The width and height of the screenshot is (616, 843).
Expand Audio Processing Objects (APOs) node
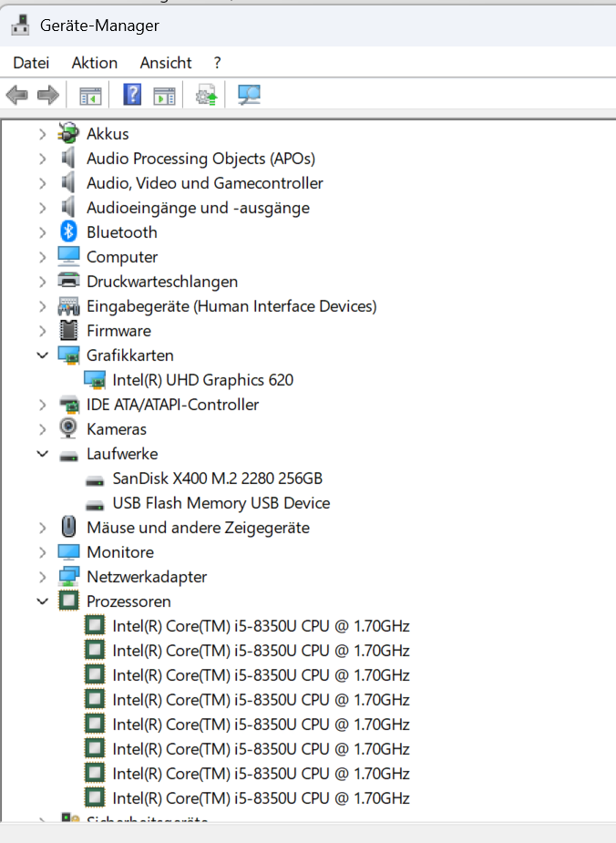point(43,159)
